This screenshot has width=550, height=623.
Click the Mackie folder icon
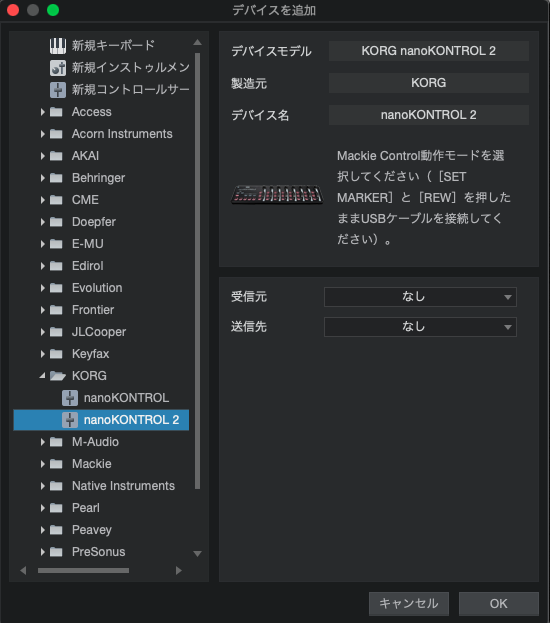point(56,464)
